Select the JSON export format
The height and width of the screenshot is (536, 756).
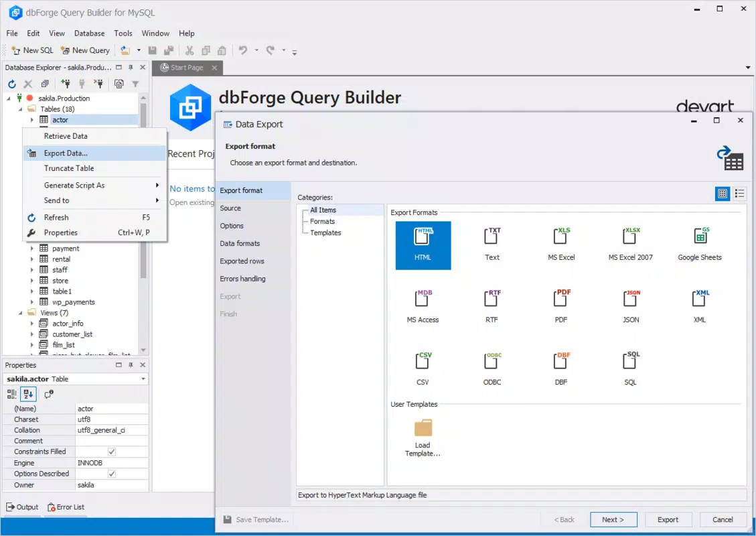click(630, 308)
